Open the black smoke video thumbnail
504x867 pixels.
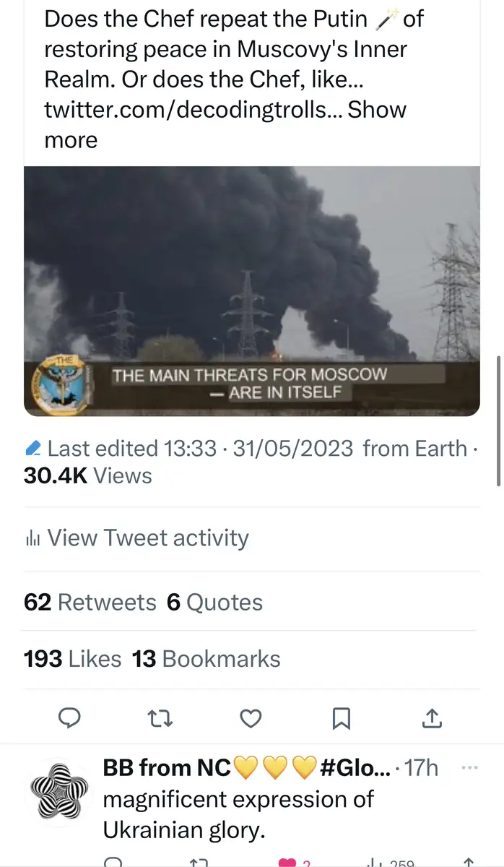(252, 275)
